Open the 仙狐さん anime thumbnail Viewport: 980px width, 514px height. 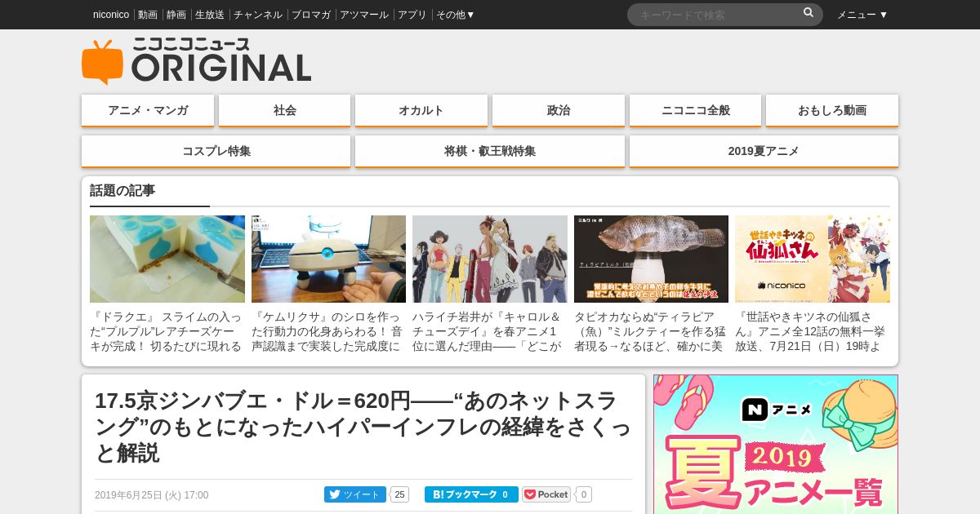tap(813, 259)
